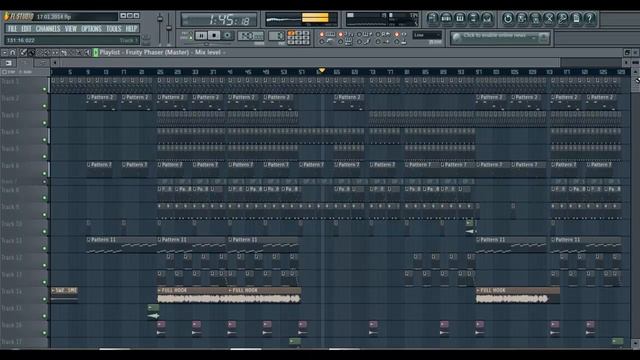The height and width of the screenshot is (360, 640).
Task: Click the CPU and memory monitor panel
Action: pos(382,19)
